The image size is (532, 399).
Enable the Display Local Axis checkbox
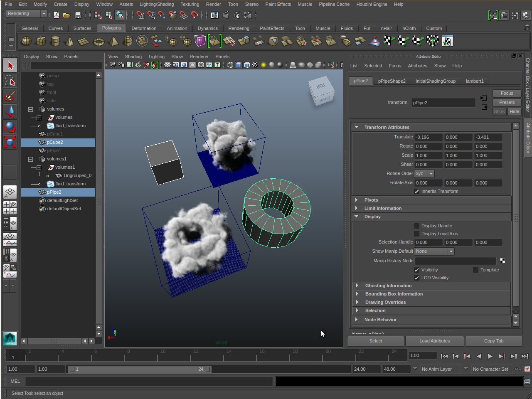[416, 234]
